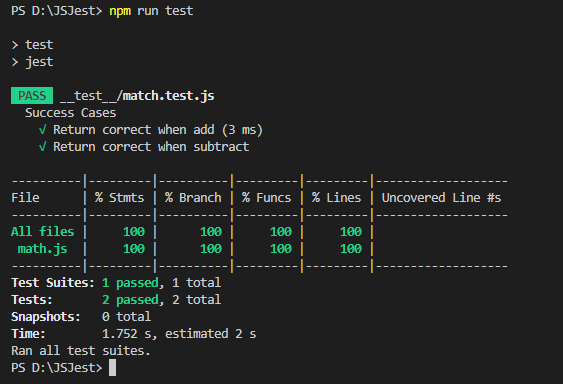Click the '2 passed' tests result
The height and width of the screenshot is (384, 563).
click(x=130, y=300)
